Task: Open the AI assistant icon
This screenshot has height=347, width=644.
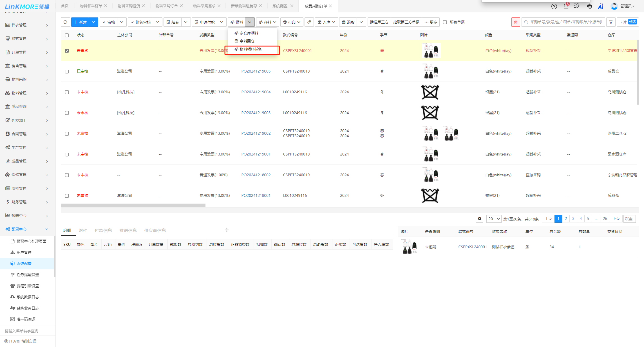Action: (601, 6)
